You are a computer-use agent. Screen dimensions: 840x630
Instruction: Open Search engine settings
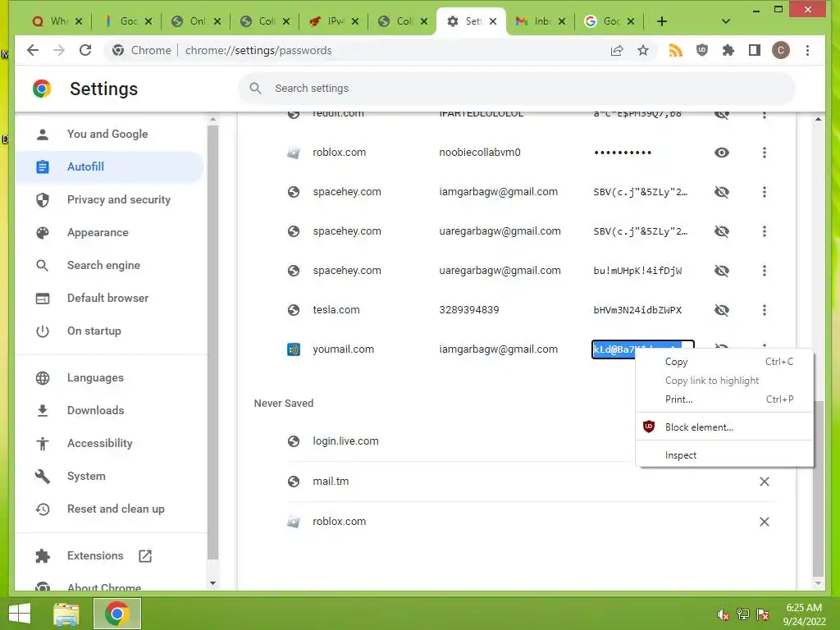click(103, 265)
